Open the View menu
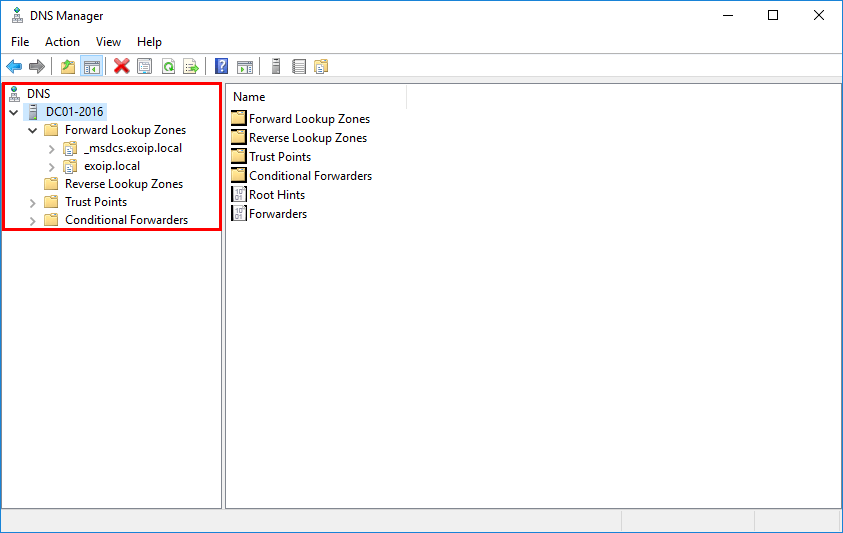843x533 pixels. point(108,42)
